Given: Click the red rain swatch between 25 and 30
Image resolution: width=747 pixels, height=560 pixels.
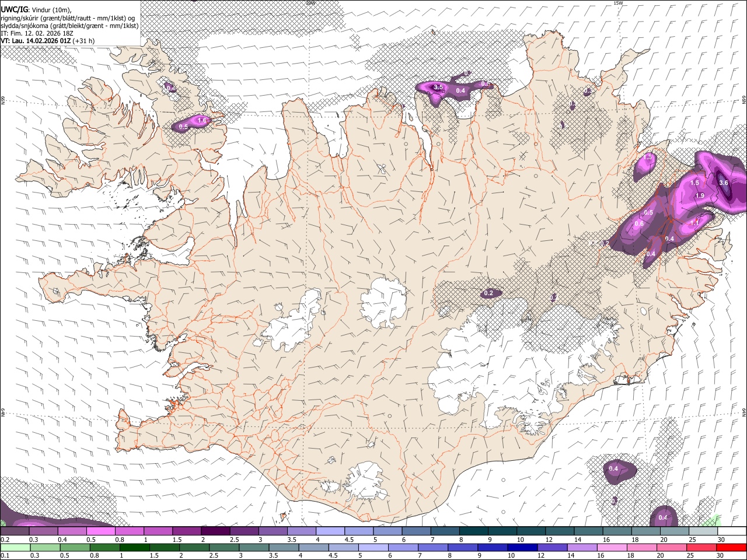Looking at the screenshot, I should (x=701, y=548).
